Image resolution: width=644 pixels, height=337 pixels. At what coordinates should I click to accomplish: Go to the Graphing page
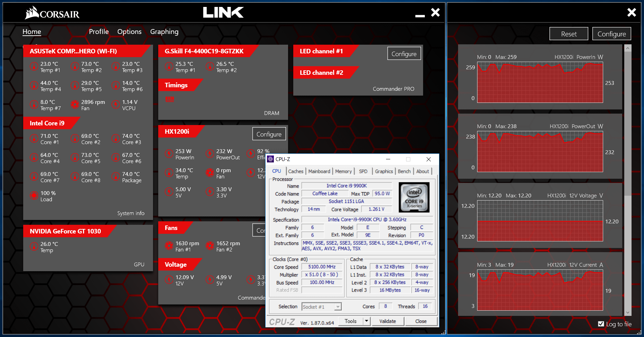click(164, 32)
